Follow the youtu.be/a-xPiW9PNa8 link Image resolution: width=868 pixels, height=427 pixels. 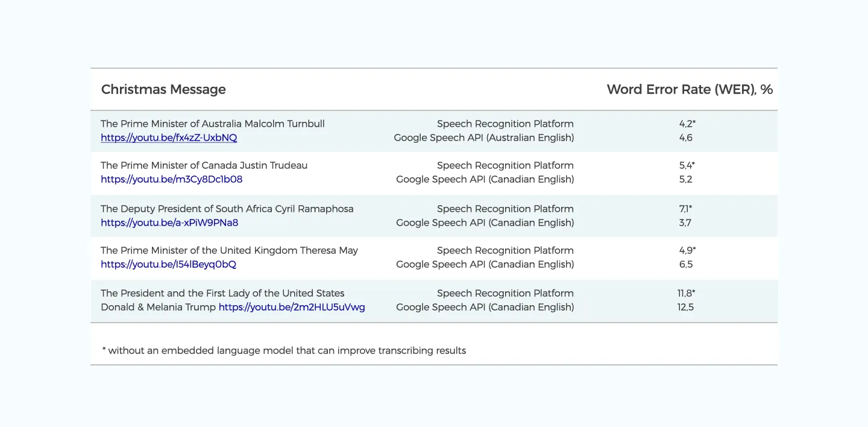coord(169,223)
